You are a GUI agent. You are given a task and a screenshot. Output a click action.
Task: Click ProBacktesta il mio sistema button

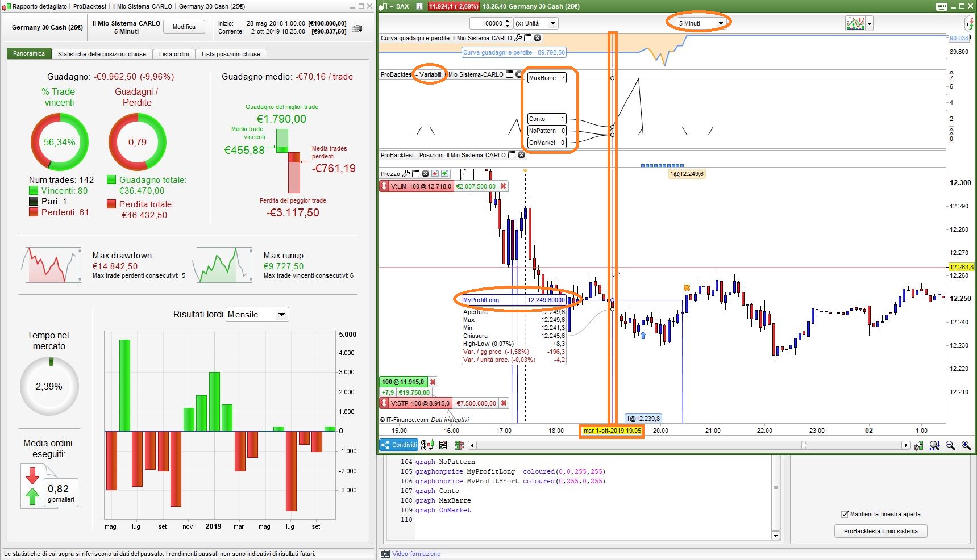coord(880,531)
